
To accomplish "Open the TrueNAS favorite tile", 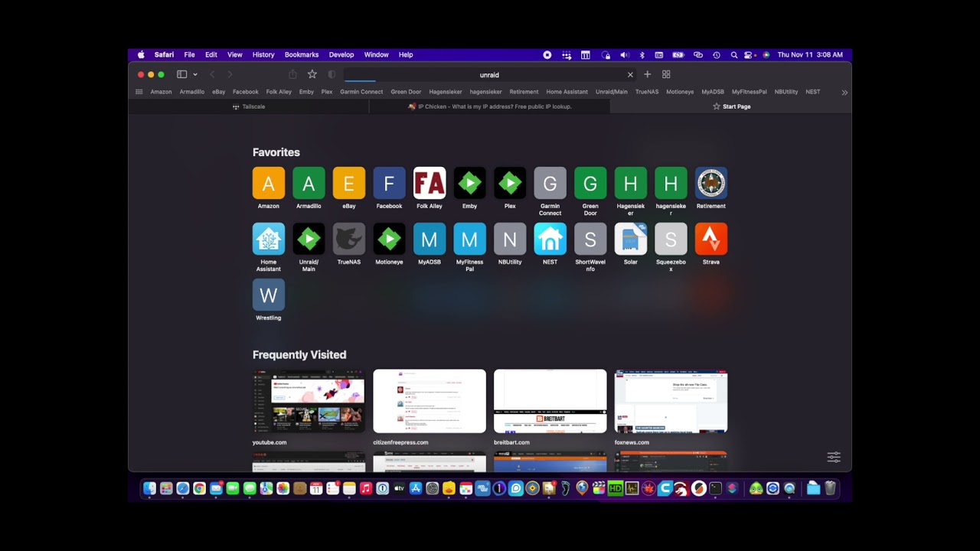I will click(x=348, y=240).
